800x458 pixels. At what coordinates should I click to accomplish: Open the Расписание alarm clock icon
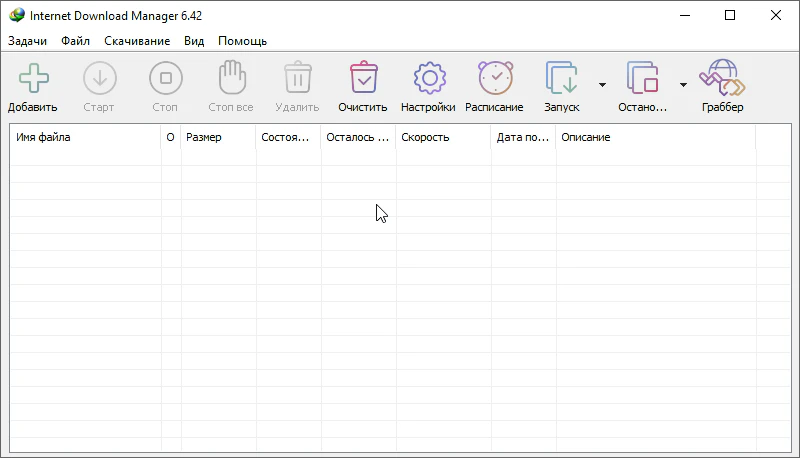tap(494, 78)
